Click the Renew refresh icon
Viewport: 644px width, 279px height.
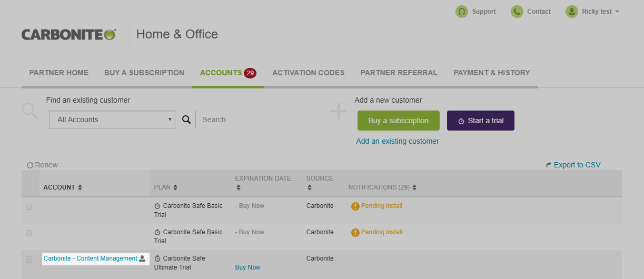pyautogui.click(x=30, y=165)
